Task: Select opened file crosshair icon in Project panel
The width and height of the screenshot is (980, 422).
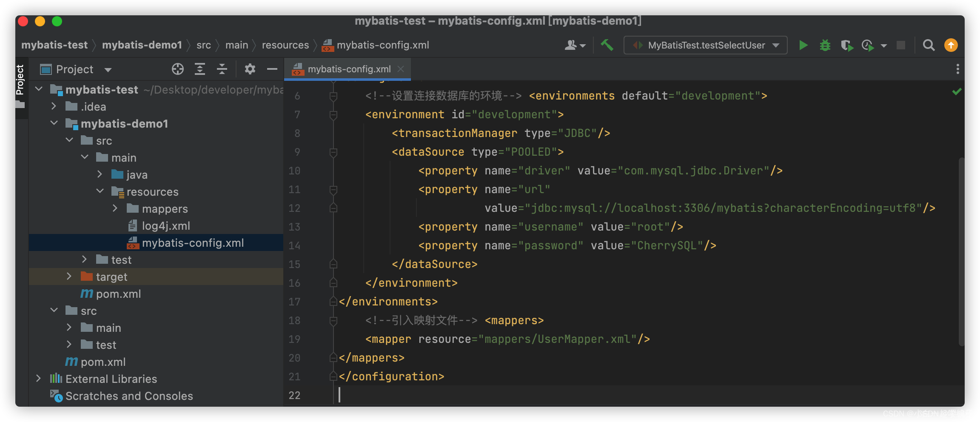Action: pyautogui.click(x=177, y=69)
